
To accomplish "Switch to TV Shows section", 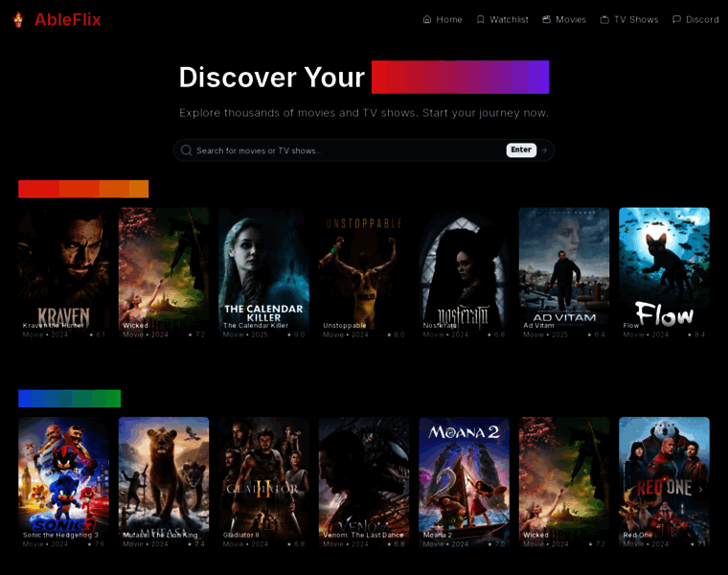I will coord(629,19).
